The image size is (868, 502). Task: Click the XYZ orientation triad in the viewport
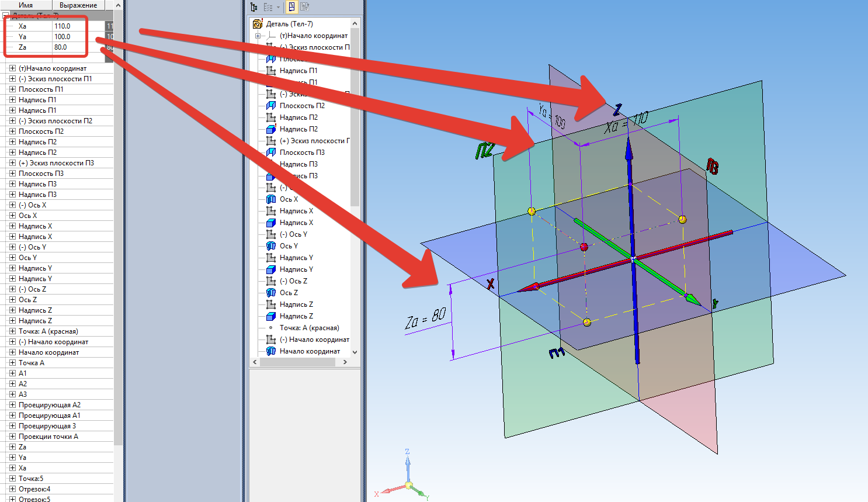click(403, 475)
